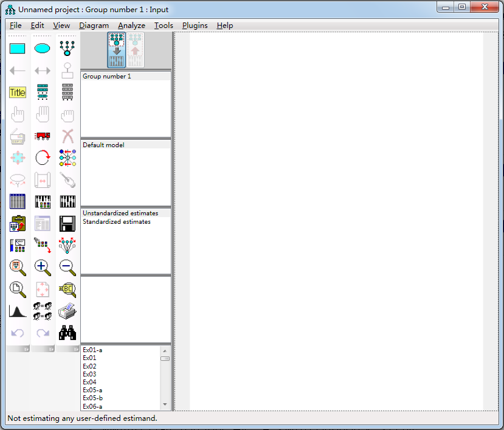Select Group number 1 in groups panel

(107, 77)
